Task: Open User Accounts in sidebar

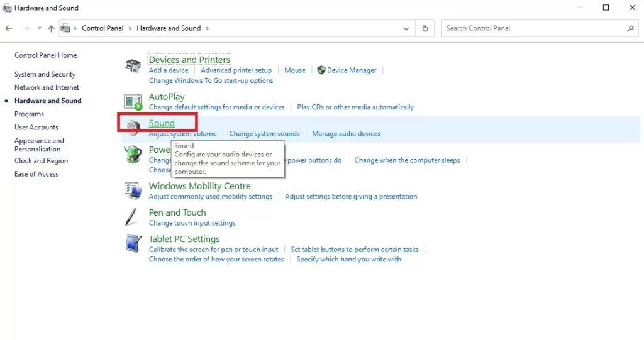Action: [36, 128]
